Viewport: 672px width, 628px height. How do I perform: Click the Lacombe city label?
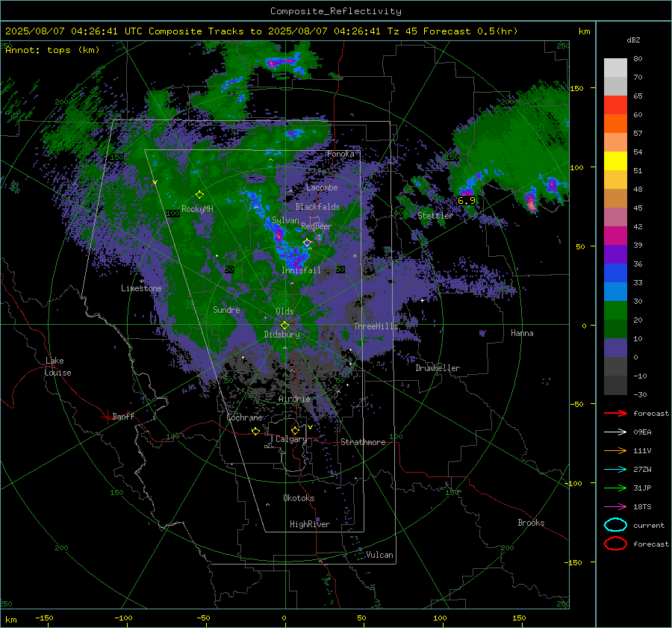coord(322,187)
